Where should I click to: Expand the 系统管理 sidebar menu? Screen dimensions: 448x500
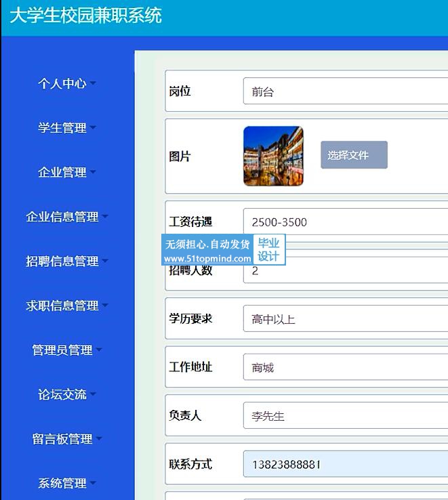click(x=66, y=484)
